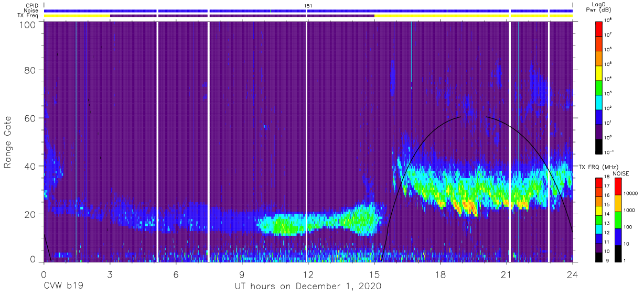644x297 pixels.
Task: Click the UT hour tick label '3'
Action: pos(110,273)
